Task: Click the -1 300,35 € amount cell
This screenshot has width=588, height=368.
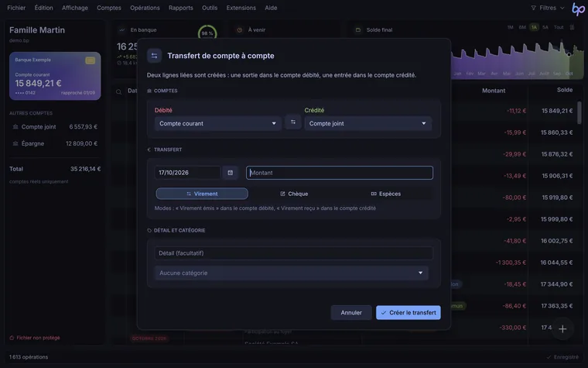Action: [511, 263]
